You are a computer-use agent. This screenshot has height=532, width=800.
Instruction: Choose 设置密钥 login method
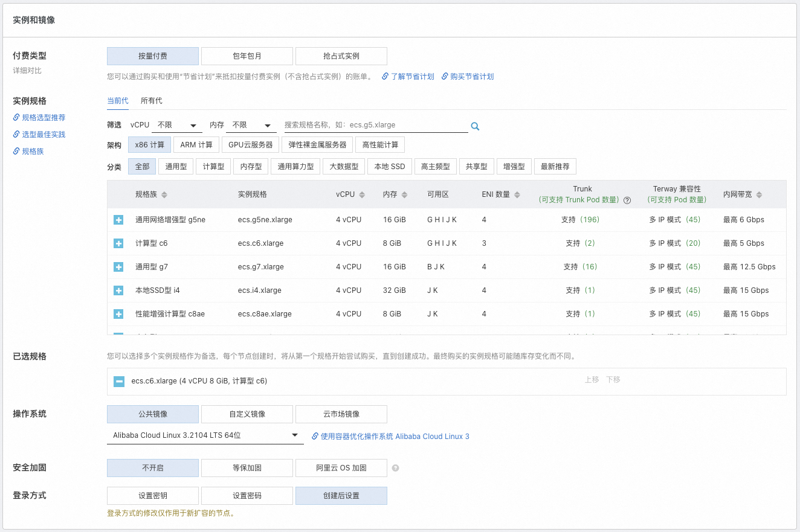[153, 496]
